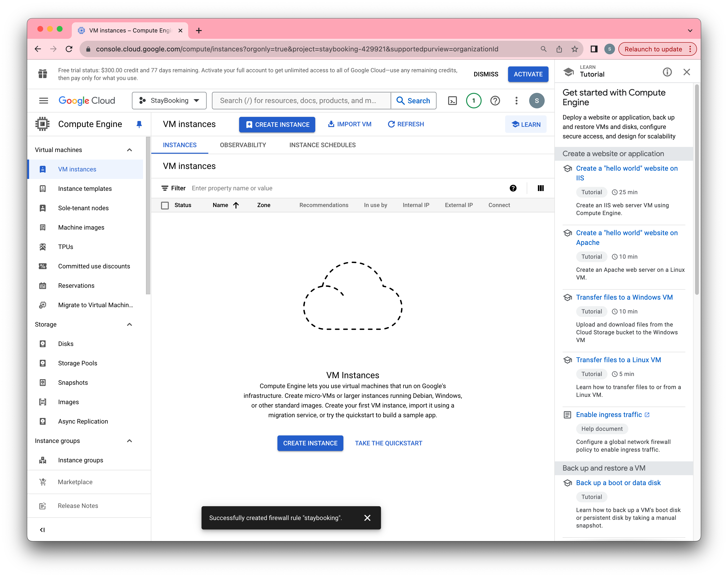Click the Activate button
The width and height of the screenshot is (728, 577).
tap(528, 74)
